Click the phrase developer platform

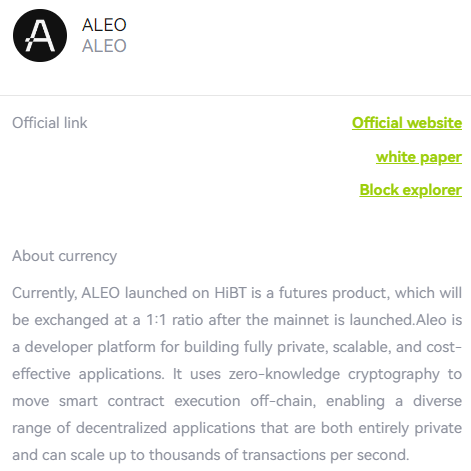(x=90, y=347)
